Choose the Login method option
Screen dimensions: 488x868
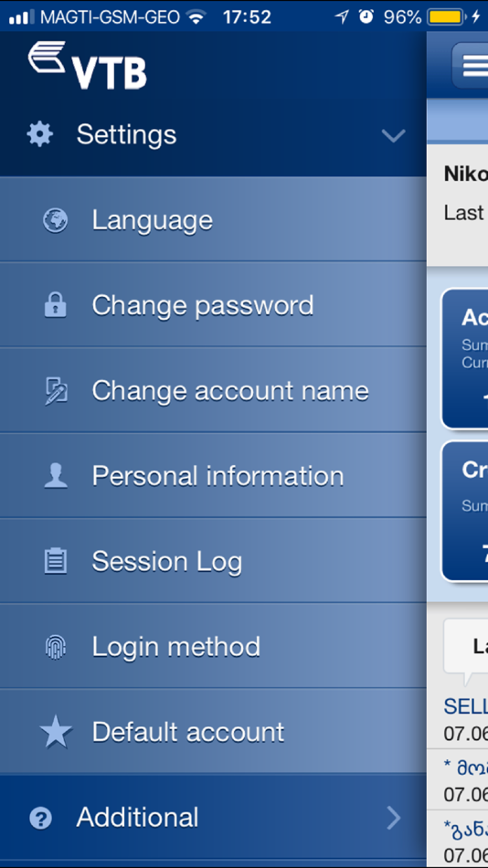(213, 646)
